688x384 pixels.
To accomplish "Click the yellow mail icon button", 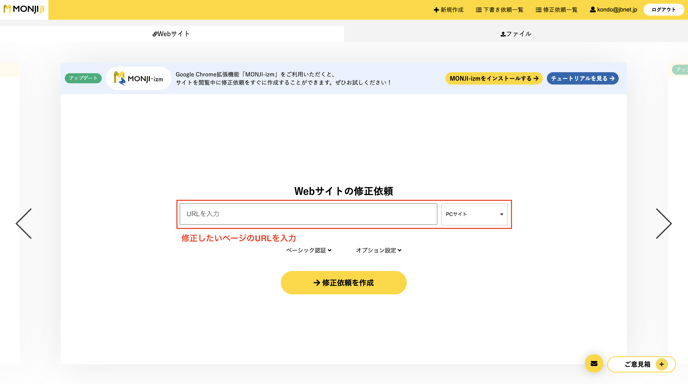I will [594, 363].
